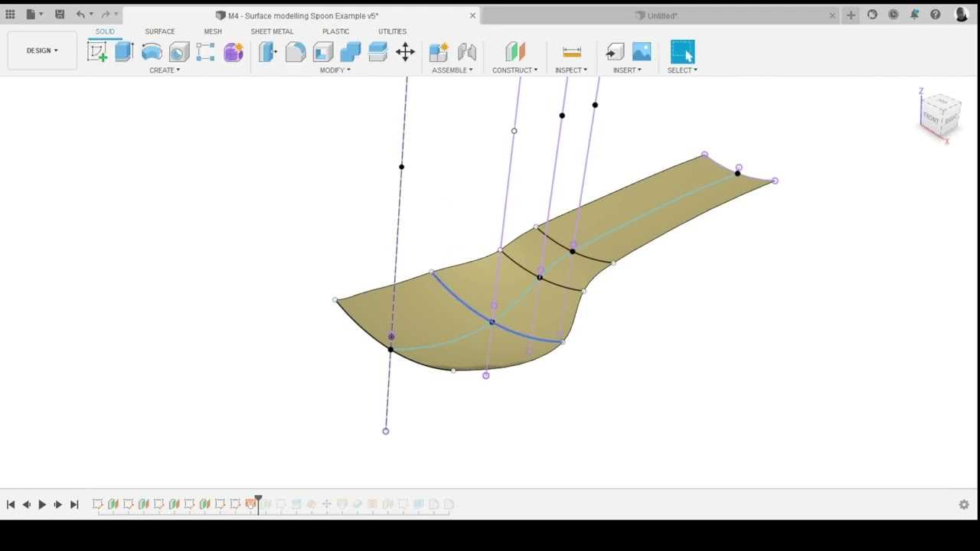Select the Fillet tool
The height and width of the screenshot is (551, 980).
296,52
